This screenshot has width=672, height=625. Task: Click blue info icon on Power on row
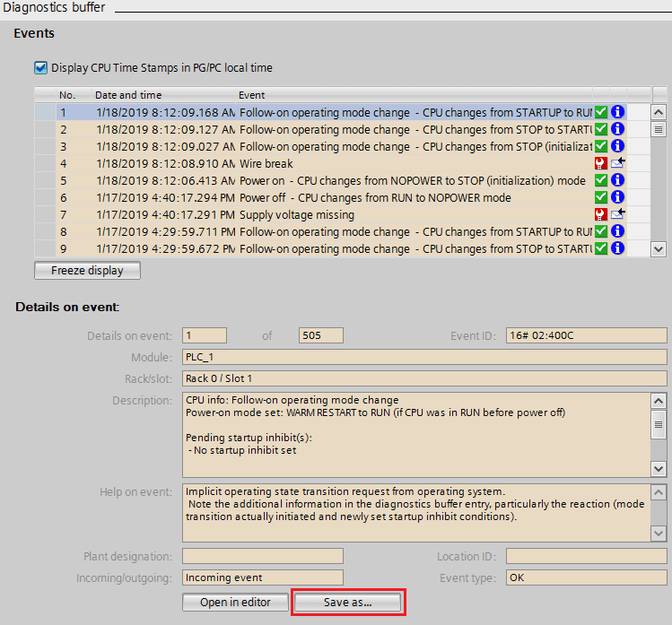[617, 180]
